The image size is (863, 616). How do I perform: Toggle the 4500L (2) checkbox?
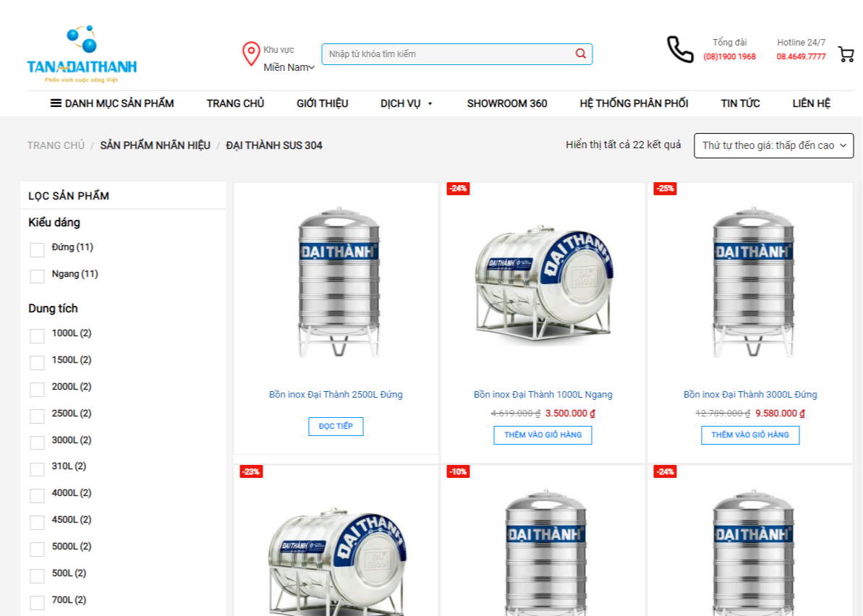[x=37, y=522]
